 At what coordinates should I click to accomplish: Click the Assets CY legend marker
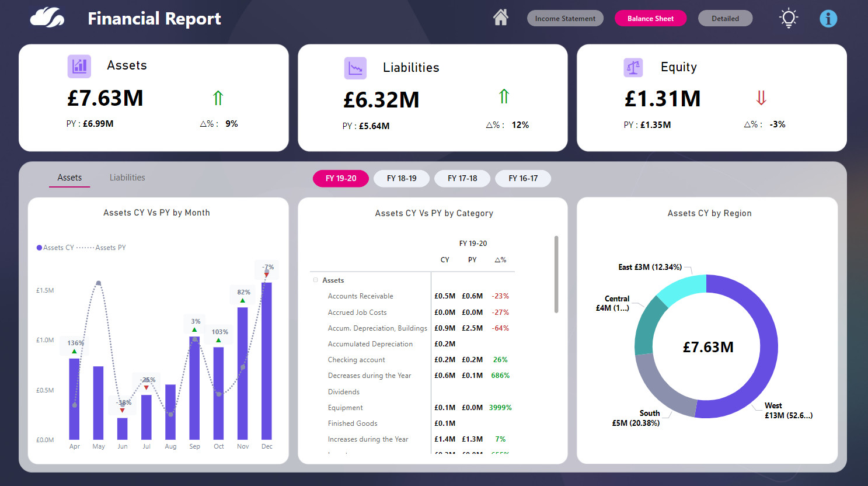click(39, 248)
